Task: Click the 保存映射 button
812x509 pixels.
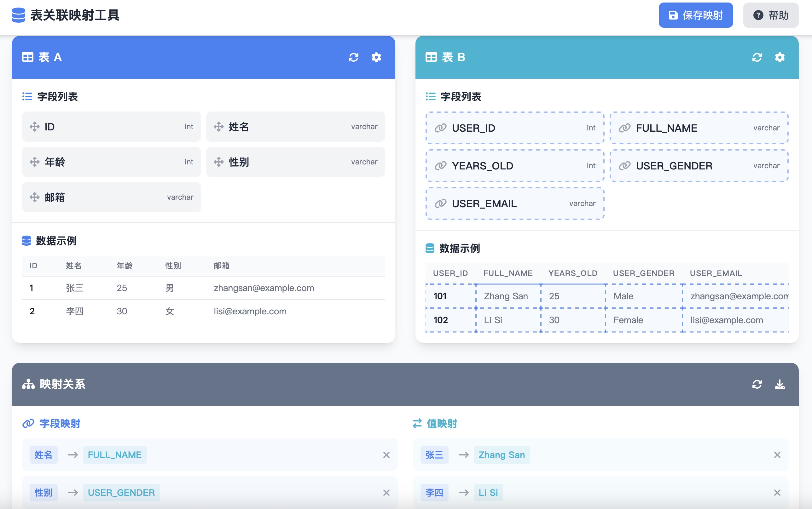Action: tap(695, 15)
